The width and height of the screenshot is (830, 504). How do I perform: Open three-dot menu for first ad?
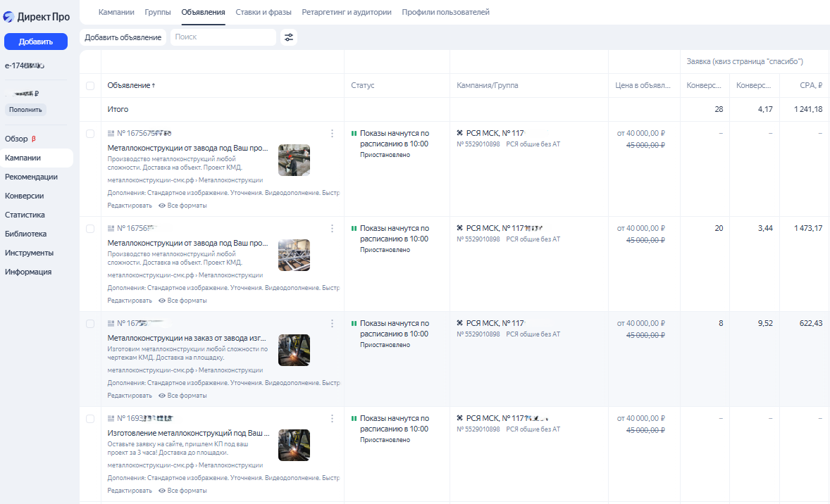pyautogui.click(x=332, y=133)
